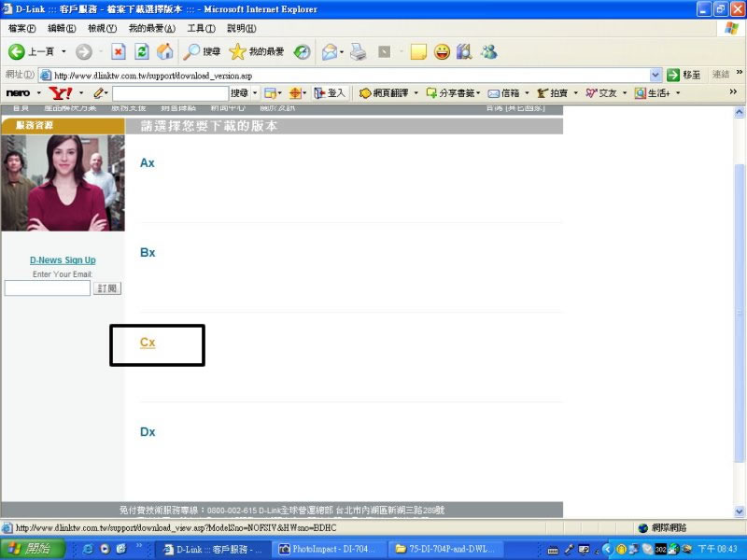Viewport: 747px width, 560px height.
Task: Open the 網頁翻譯 page translate tool
Action: [385, 92]
